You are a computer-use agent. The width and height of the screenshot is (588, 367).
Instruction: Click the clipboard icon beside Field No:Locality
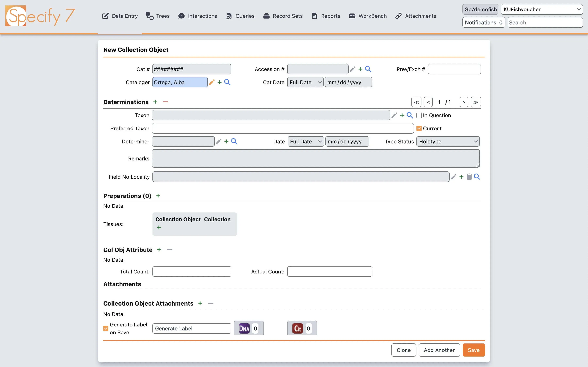click(469, 177)
